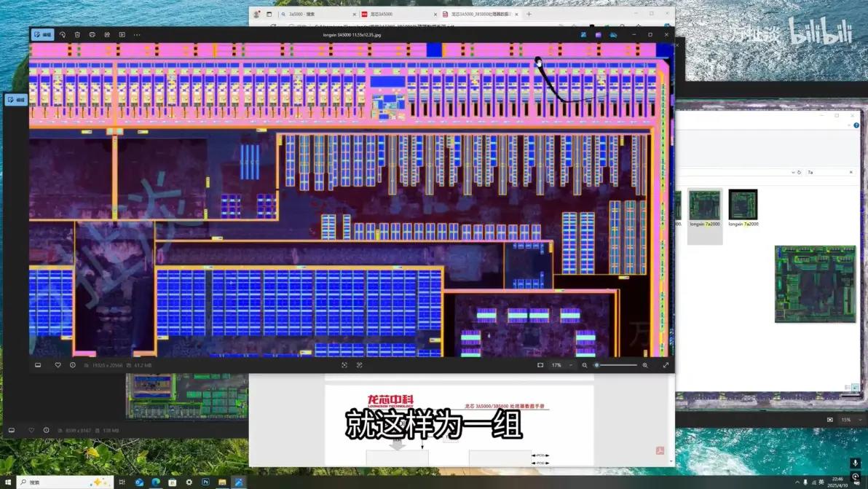Click the zoom slider track

pos(616,365)
